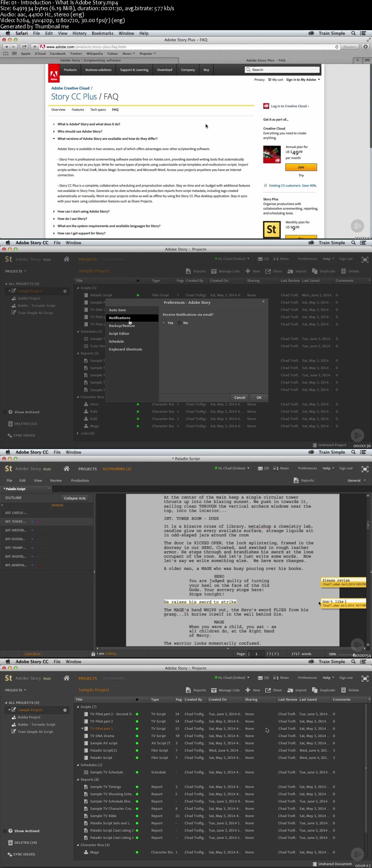Open the DELETED (19) trash
Screen dimensions: 372x868
22,843
